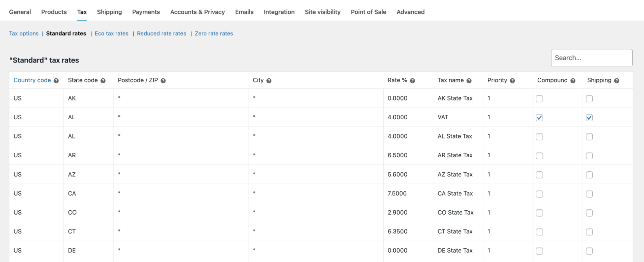Enable Compound for CA State Tax row

tap(539, 194)
